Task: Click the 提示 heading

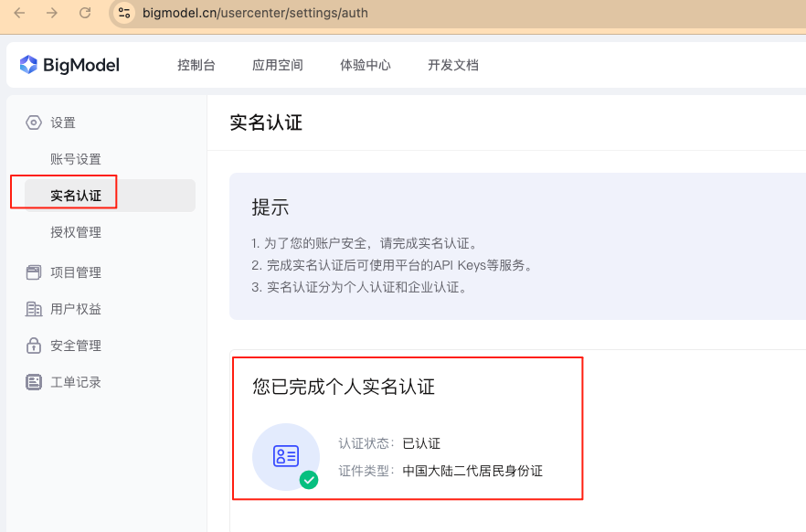Action: tap(270, 207)
